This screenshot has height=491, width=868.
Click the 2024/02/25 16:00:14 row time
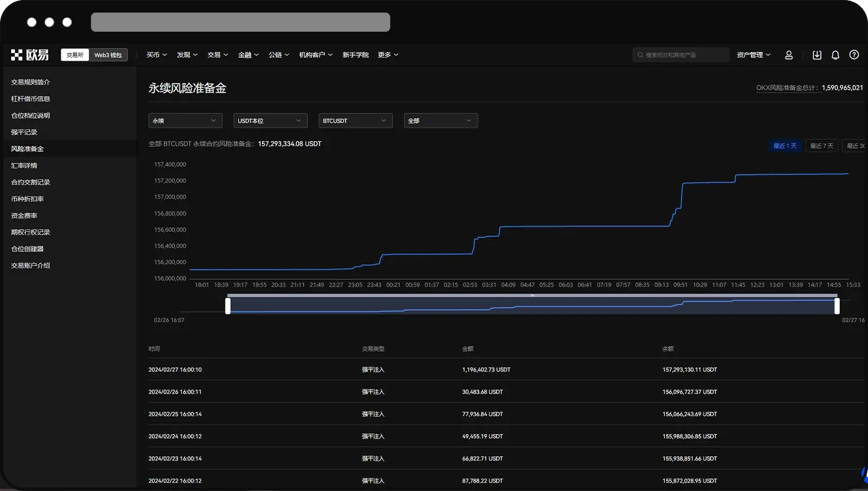(175, 414)
